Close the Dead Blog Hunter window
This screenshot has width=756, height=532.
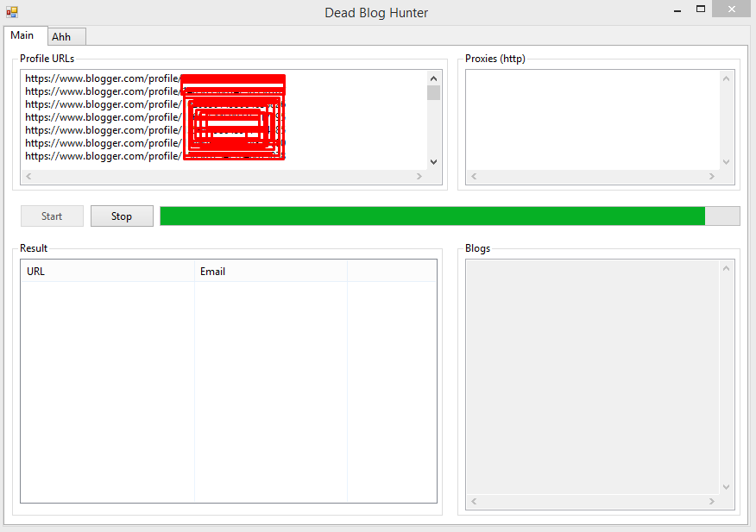pyautogui.click(x=732, y=9)
